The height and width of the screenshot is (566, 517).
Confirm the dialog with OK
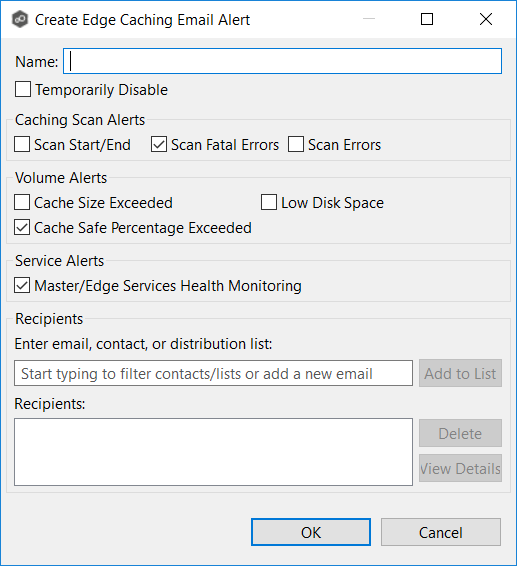click(311, 532)
